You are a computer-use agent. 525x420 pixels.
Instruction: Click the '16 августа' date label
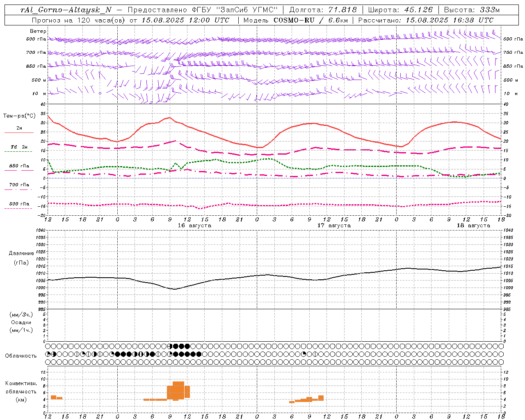(x=194, y=226)
